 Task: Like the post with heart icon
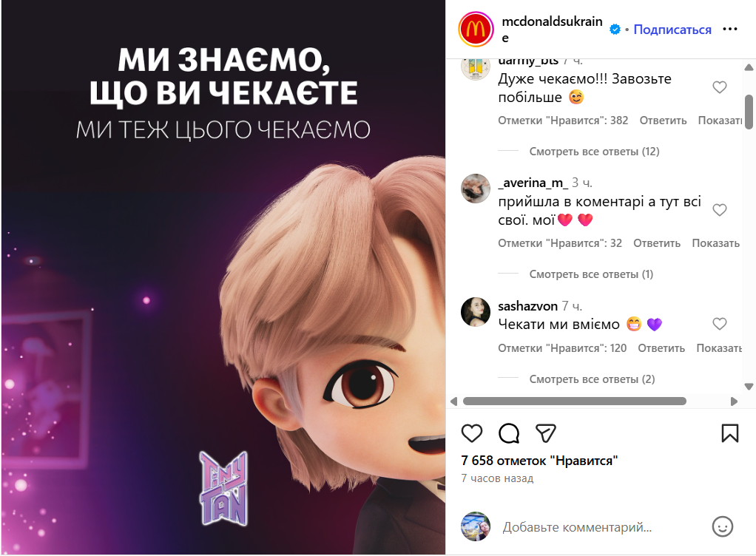click(x=471, y=433)
